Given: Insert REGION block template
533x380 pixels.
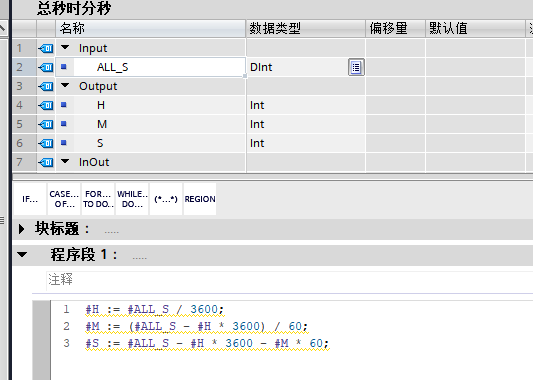Looking at the screenshot, I should [x=200, y=199].
